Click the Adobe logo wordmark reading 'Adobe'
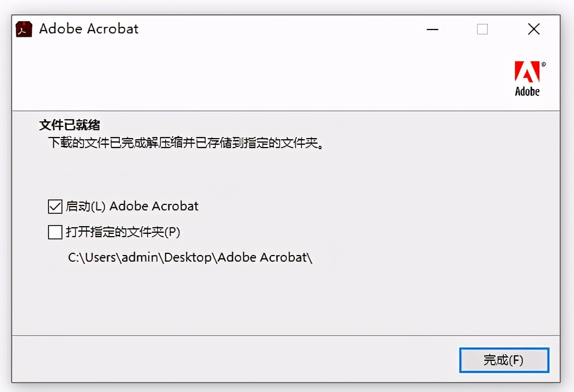The width and height of the screenshot is (574, 392). coord(527,91)
